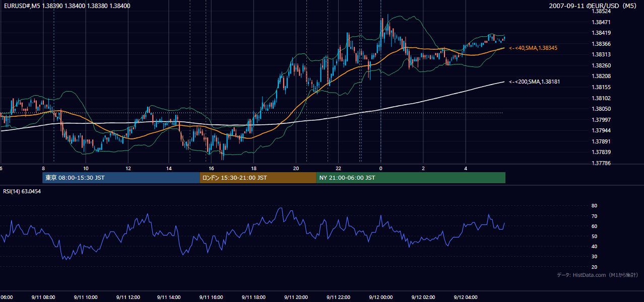Click the 9/11 10:00 time axis label
The height and width of the screenshot is (302, 644).
coord(85,297)
